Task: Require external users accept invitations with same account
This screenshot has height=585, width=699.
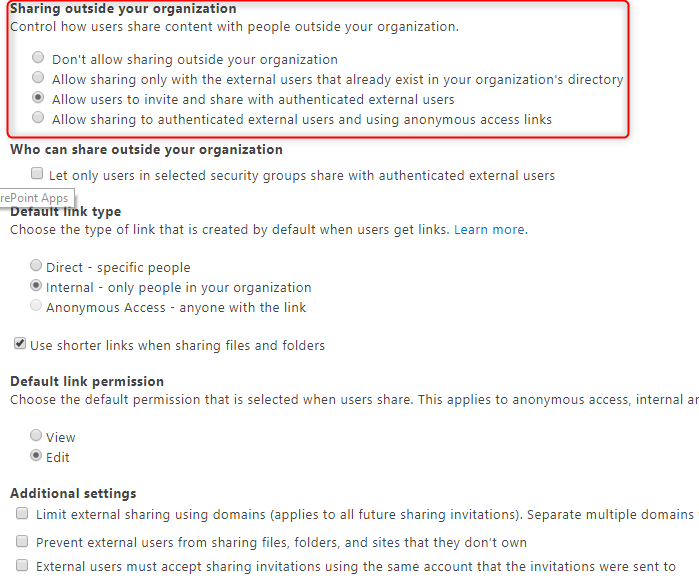Action: [x=22, y=565]
